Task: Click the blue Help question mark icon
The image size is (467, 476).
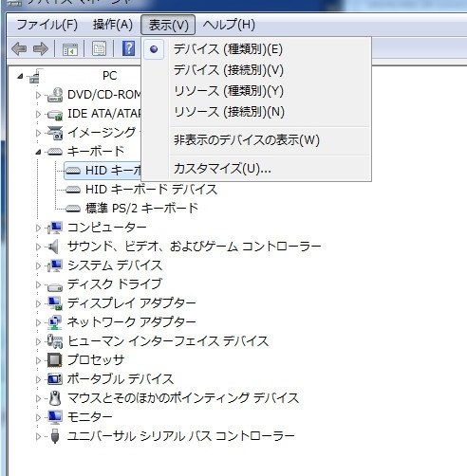Action: [x=128, y=48]
